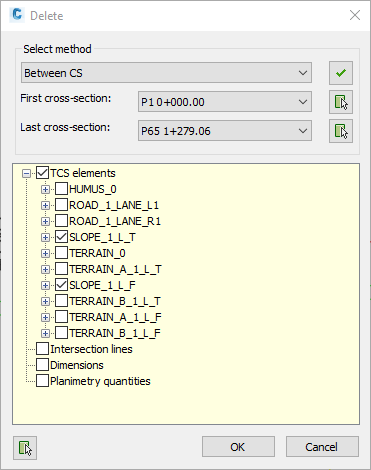Select the Intersection lines label
Screen dimensions: 371x470
tap(91, 349)
